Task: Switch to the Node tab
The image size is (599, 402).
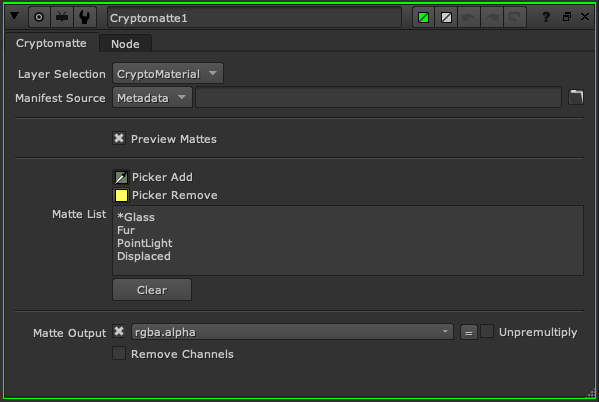Action: click(x=125, y=44)
